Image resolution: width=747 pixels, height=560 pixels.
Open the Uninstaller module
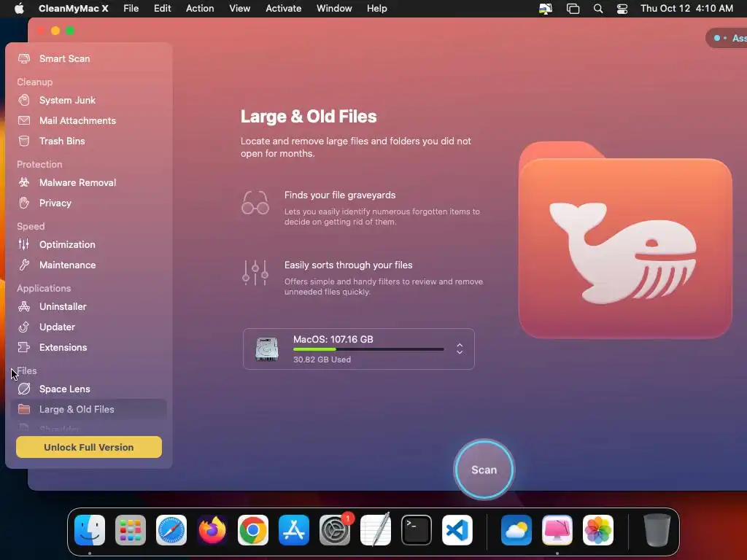click(88, 306)
